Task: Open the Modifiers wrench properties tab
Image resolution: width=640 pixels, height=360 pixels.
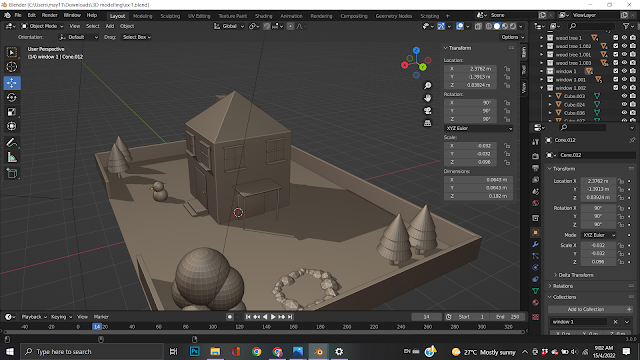Action: (535, 244)
